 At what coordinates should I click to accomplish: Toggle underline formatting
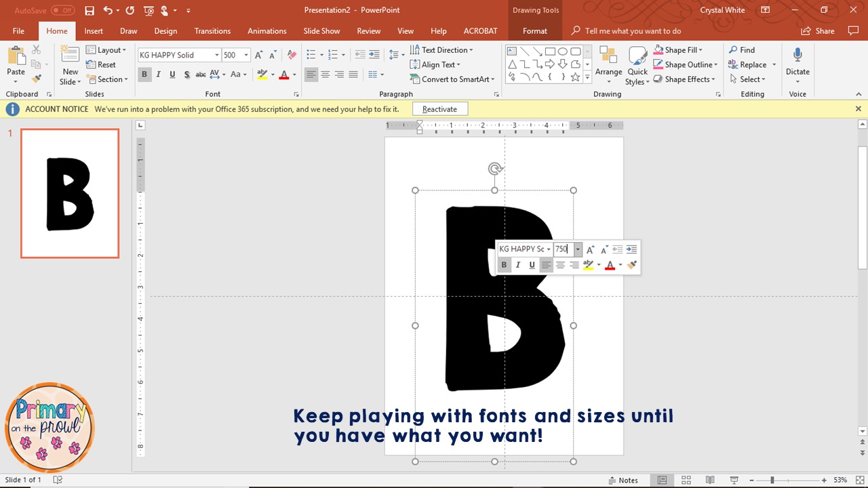click(x=171, y=74)
